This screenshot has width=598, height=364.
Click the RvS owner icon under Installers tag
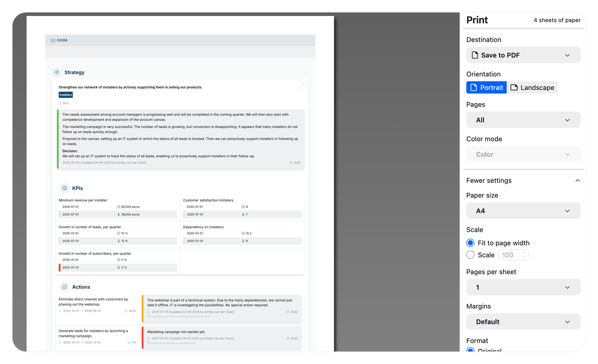(x=60, y=103)
